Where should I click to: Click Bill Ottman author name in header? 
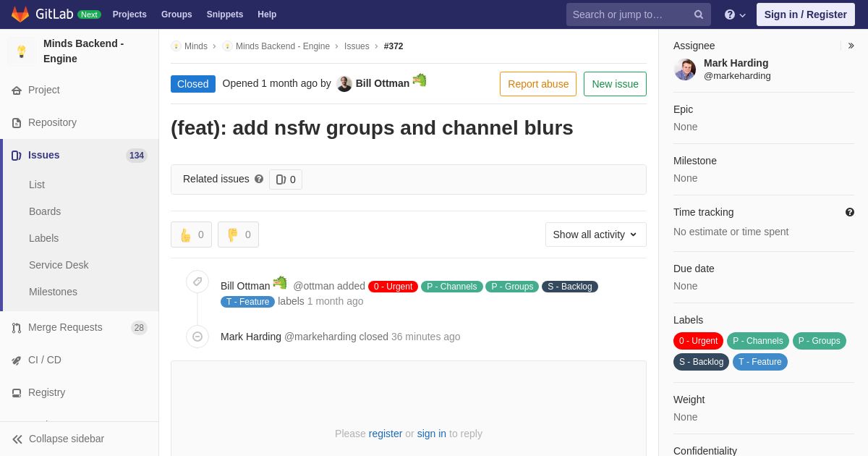[383, 84]
